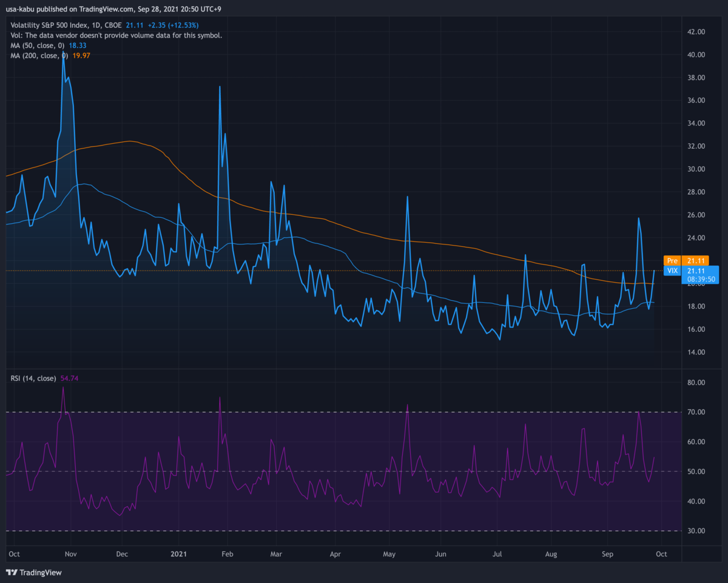Click the blue VIX 21.11 price label
The height and width of the screenshot is (583, 728).
690,271
